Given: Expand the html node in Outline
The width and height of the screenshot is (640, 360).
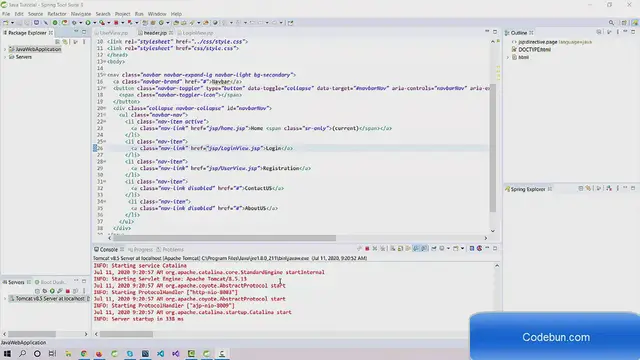Looking at the screenshot, I should tap(508, 58).
